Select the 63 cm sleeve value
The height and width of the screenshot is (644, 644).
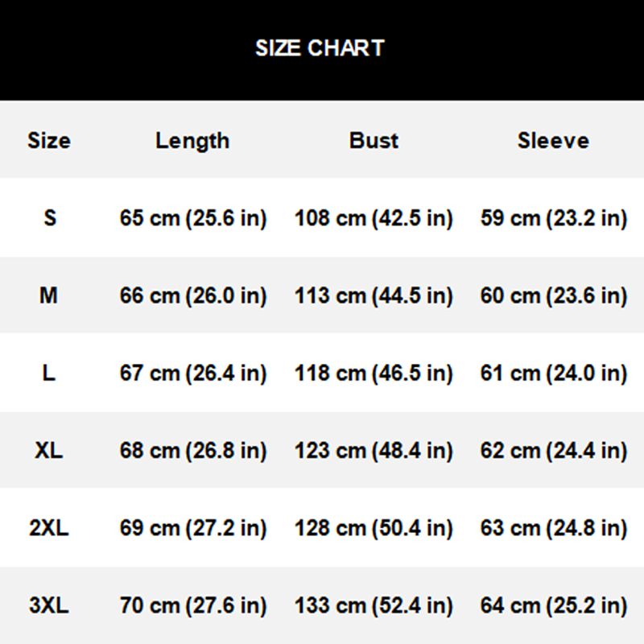[x=554, y=528]
